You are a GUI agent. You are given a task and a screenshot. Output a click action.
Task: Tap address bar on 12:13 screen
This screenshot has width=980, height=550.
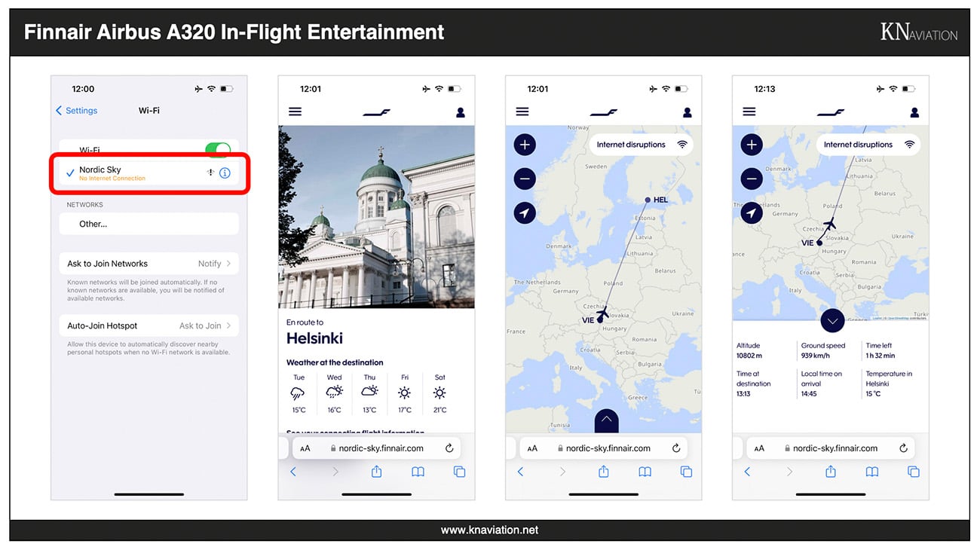[x=831, y=448]
